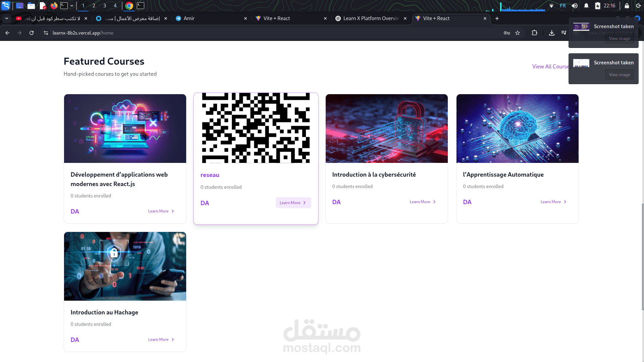
Task: Close the Learn X Platform Overview tab
Action: coord(405,18)
